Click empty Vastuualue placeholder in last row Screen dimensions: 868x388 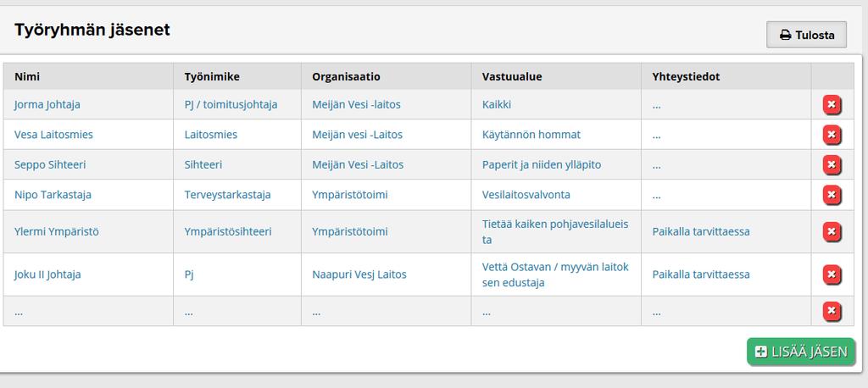487,312
